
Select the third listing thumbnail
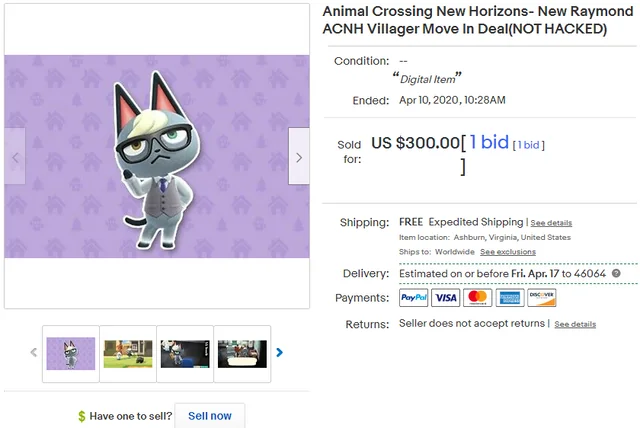(x=185, y=353)
